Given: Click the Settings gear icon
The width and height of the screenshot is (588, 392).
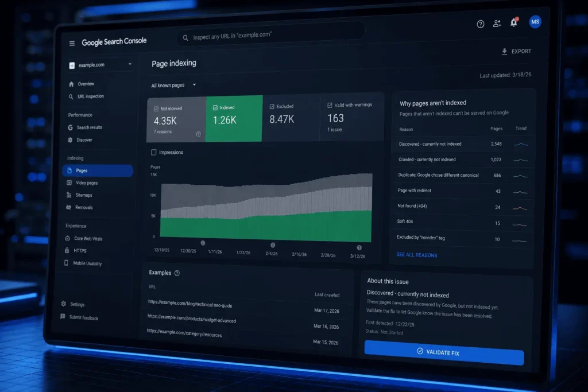Looking at the screenshot, I should pos(63,304).
